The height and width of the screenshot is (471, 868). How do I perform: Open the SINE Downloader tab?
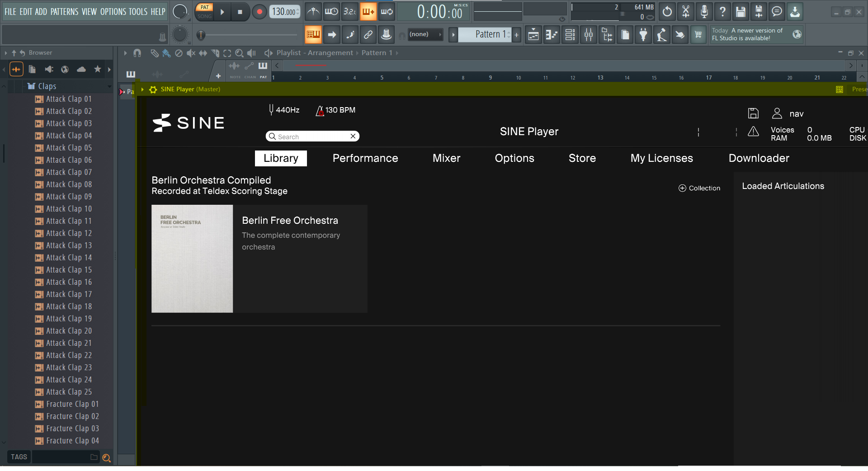coord(759,158)
